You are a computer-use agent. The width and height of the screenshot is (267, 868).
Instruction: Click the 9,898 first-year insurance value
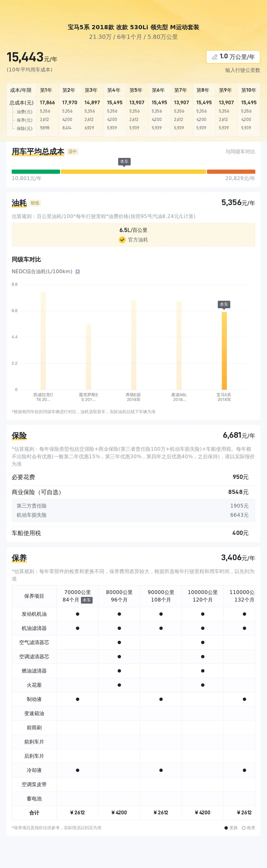point(45,128)
